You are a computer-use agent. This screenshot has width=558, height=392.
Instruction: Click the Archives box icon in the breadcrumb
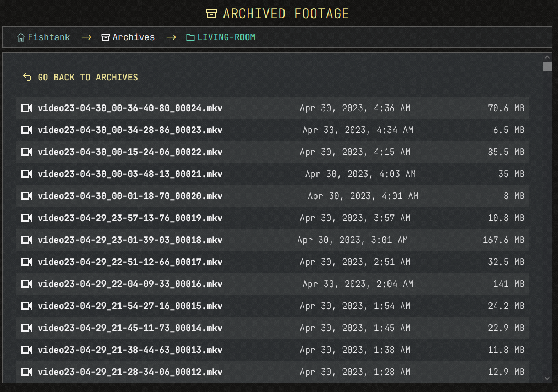[105, 37]
